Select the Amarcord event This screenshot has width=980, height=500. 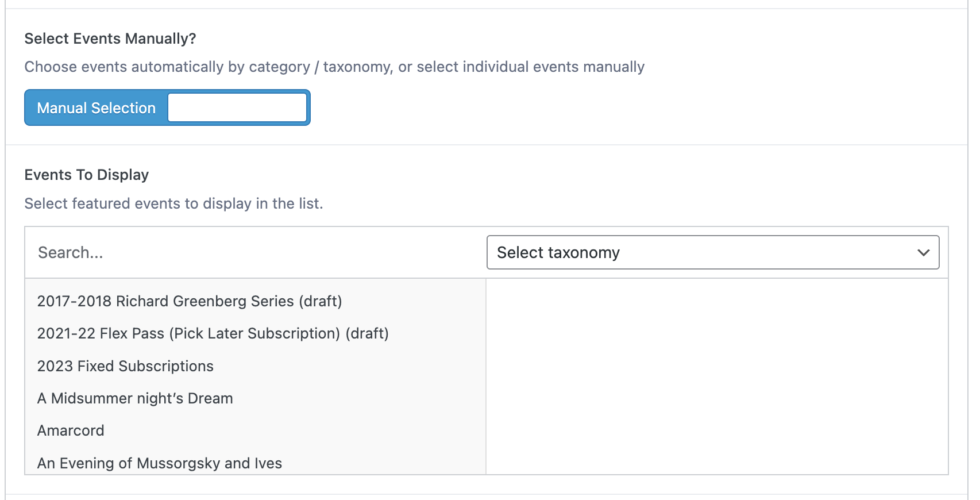[x=71, y=430]
